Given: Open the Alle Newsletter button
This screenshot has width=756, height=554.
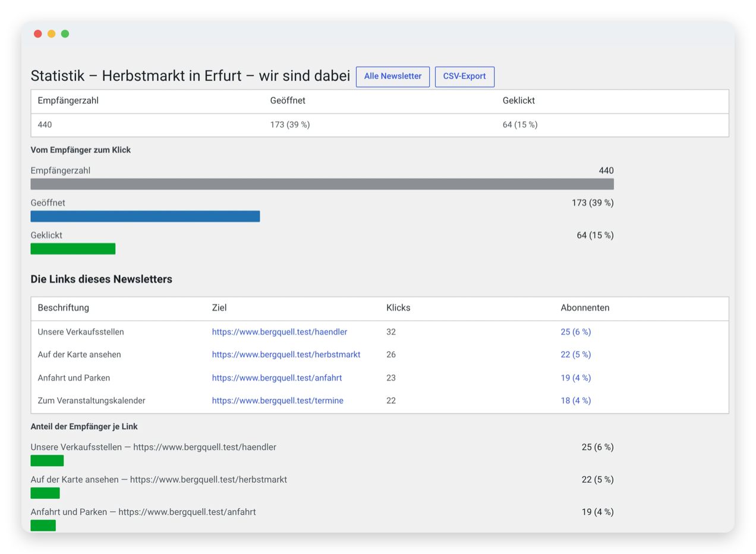Looking at the screenshot, I should [392, 77].
